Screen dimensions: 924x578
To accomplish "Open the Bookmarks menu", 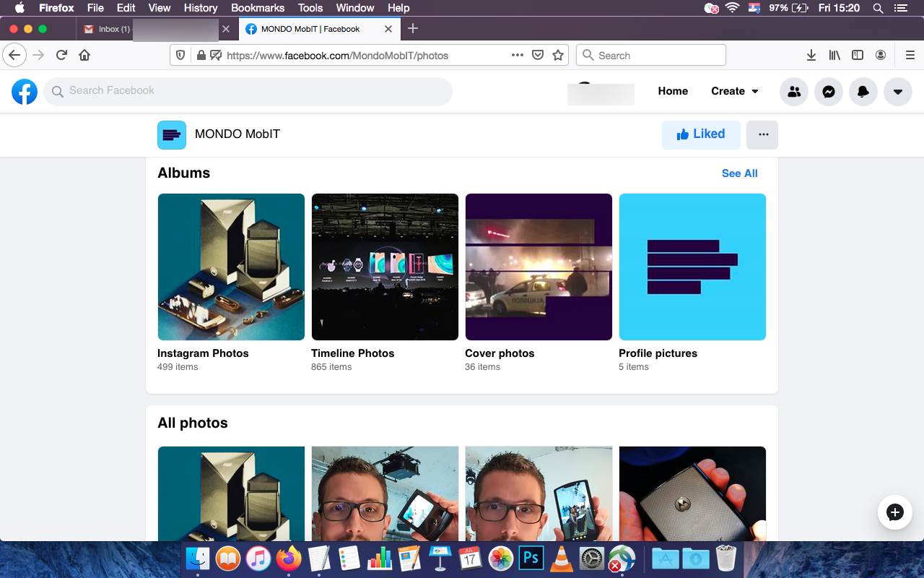I will [257, 8].
